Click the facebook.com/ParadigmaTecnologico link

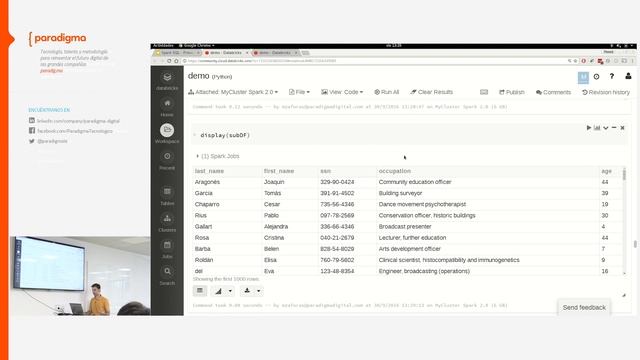pos(75,131)
